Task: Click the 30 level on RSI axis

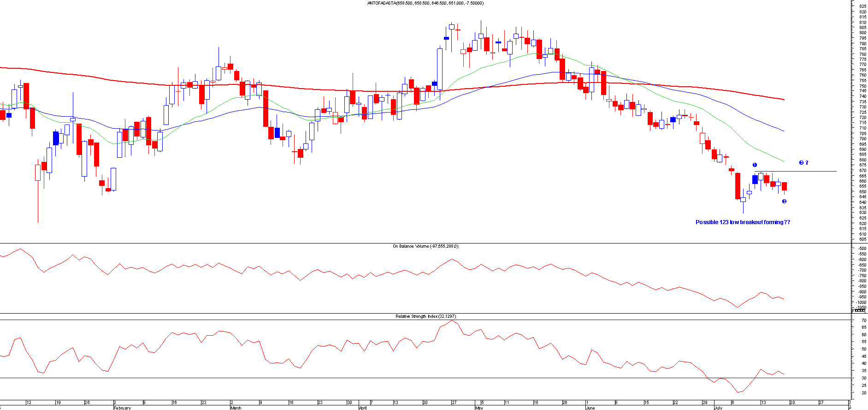Action: click(863, 378)
